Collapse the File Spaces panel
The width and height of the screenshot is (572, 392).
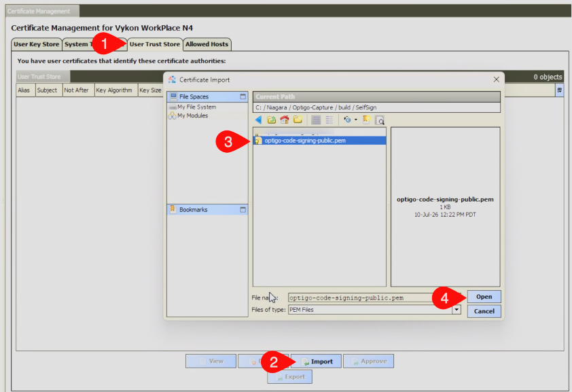pyautogui.click(x=243, y=96)
